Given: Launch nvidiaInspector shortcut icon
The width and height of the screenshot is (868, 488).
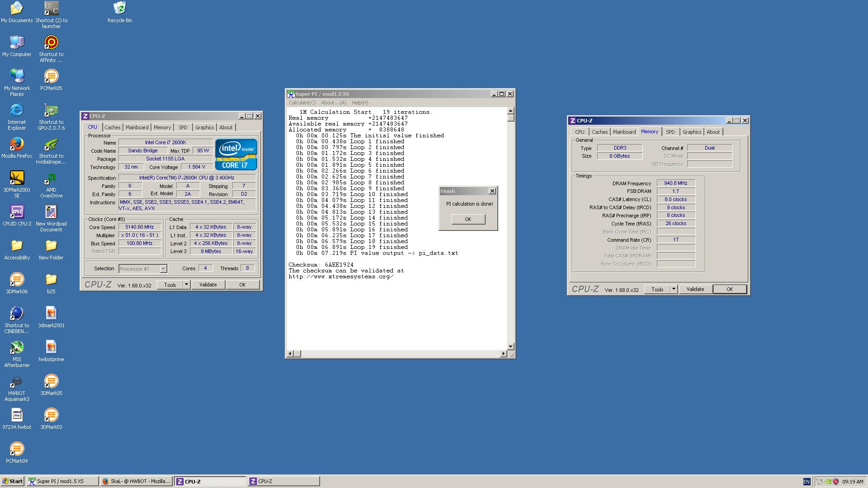Looking at the screenshot, I should (x=51, y=150).
